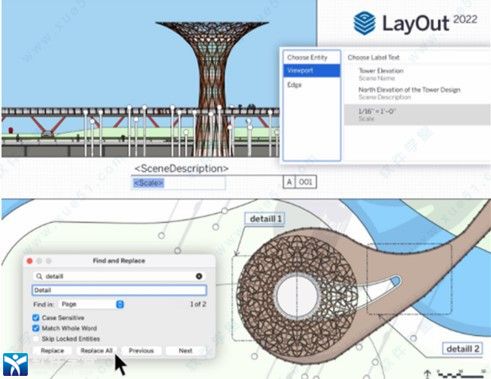Image resolution: width=491 pixels, height=379 pixels.
Task: Click the 'A' box next to 001 tag
Action: pos(289,182)
